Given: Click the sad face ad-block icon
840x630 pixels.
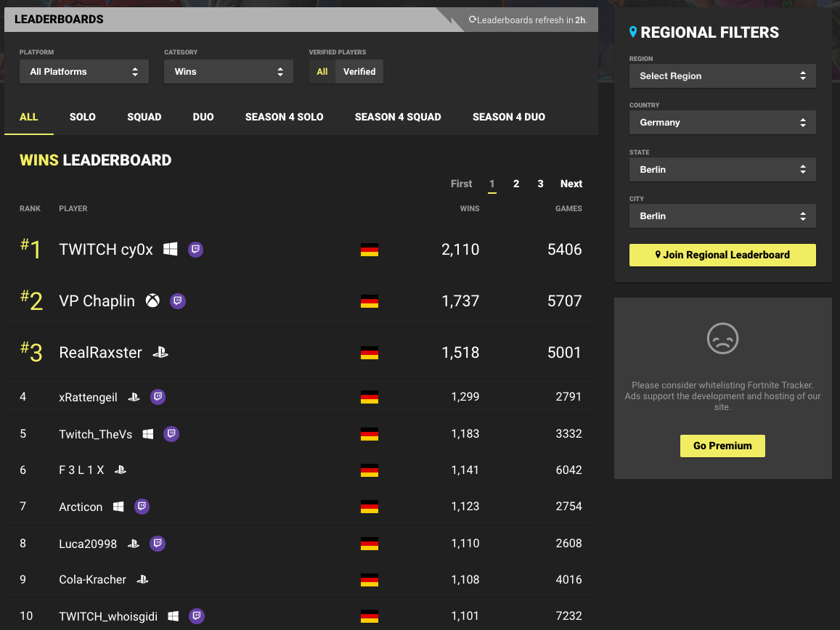Looking at the screenshot, I should coord(722,338).
